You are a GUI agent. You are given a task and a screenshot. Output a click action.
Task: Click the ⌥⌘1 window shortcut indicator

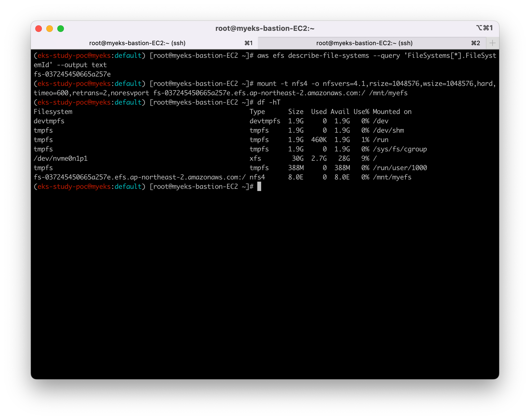point(485,28)
